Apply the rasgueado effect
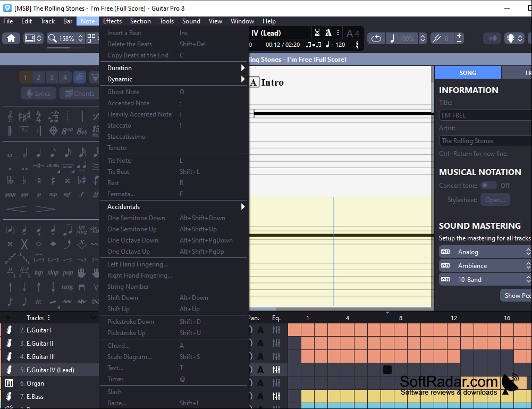The width and height of the screenshot is (532, 409). coord(67,287)
